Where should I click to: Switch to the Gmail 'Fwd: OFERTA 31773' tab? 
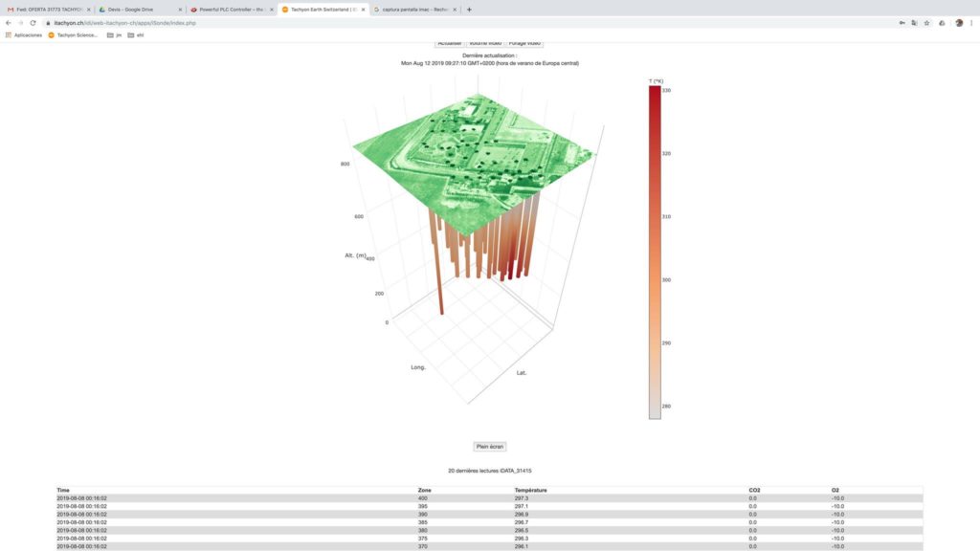pos(47,10)
